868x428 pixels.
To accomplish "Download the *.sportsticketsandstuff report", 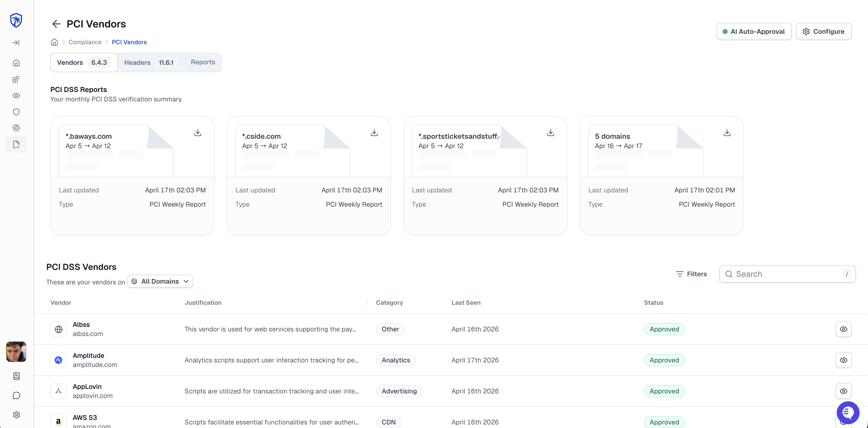I will 551,133.
